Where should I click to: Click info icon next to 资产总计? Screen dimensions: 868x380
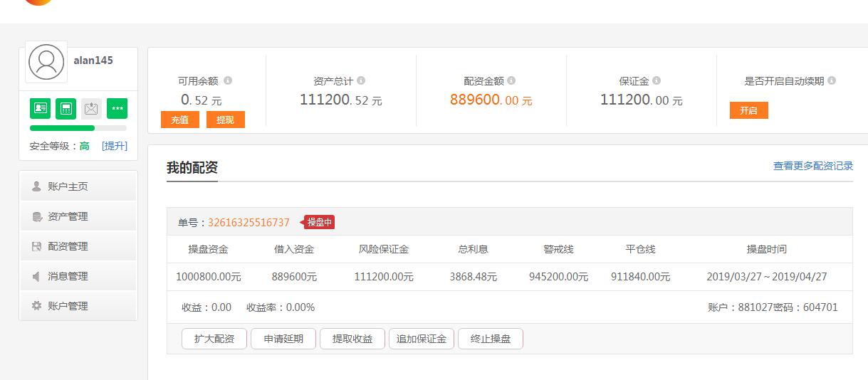(x=361, y=80)
